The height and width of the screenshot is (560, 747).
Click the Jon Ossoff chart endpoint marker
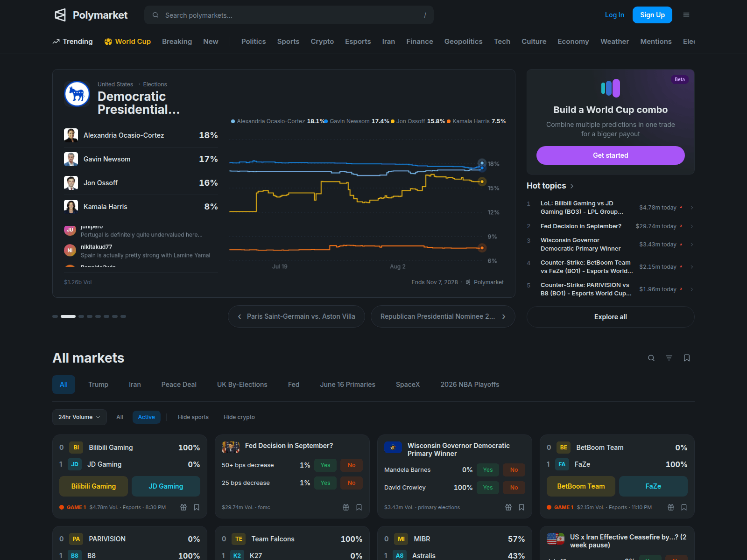click(482, 182)
